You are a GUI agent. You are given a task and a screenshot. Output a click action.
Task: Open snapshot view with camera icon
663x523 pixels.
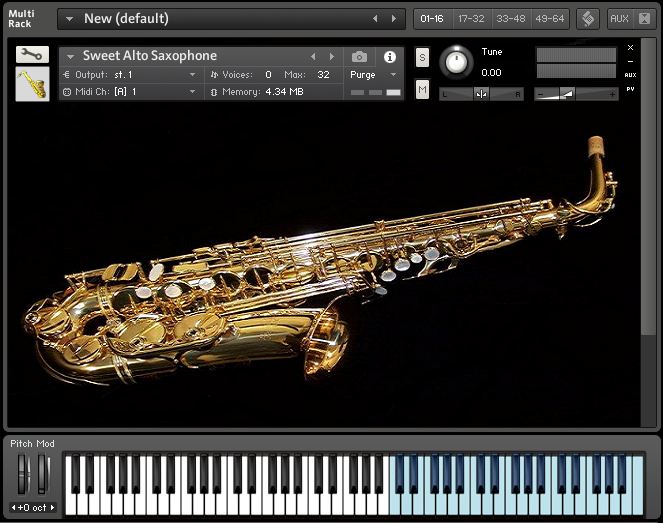(359, 56)
